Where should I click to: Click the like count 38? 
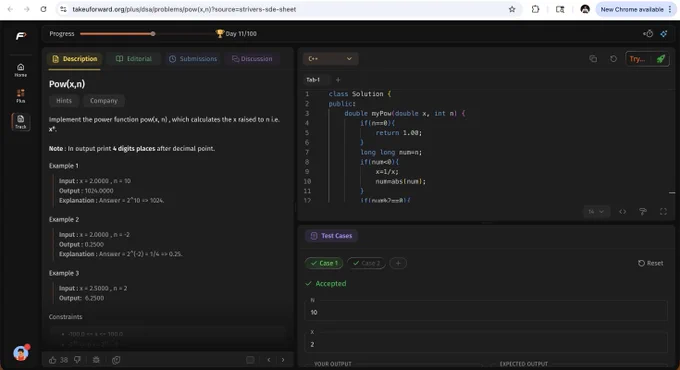click(64, 360)
